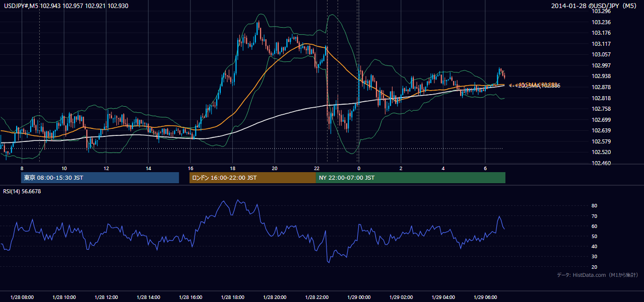The image size is (644, 302).
Task: Click the 1/28 18:00 date label
Action: point(232,297)
